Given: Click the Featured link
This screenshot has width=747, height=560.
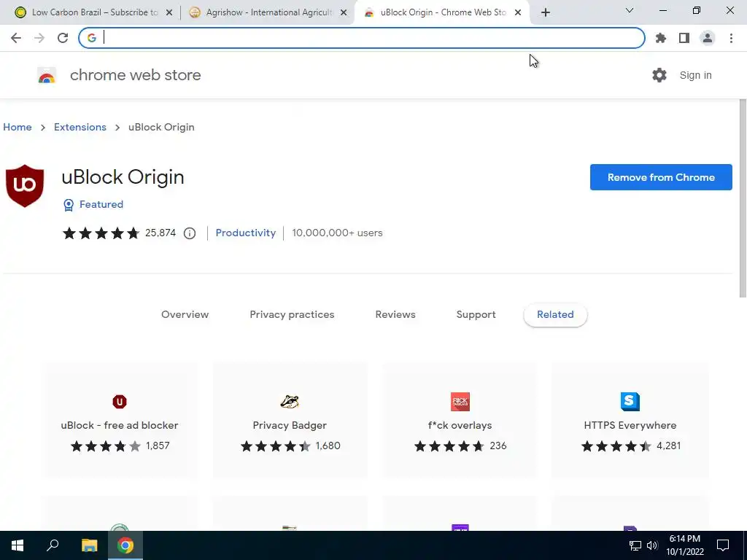Looking at the screenshot, I should [101, 204].
